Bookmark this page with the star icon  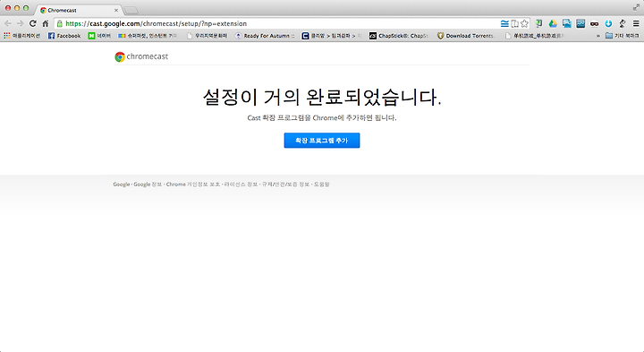point(524,23)
